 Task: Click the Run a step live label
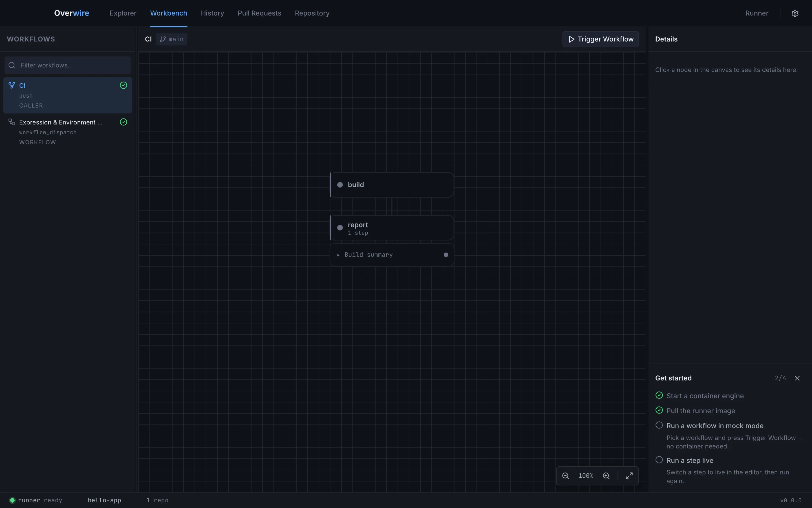[x=690, y=460]
